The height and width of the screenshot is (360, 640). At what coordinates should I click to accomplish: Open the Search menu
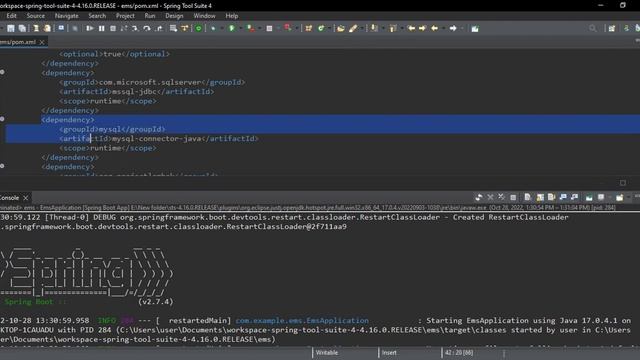point(97,16)
